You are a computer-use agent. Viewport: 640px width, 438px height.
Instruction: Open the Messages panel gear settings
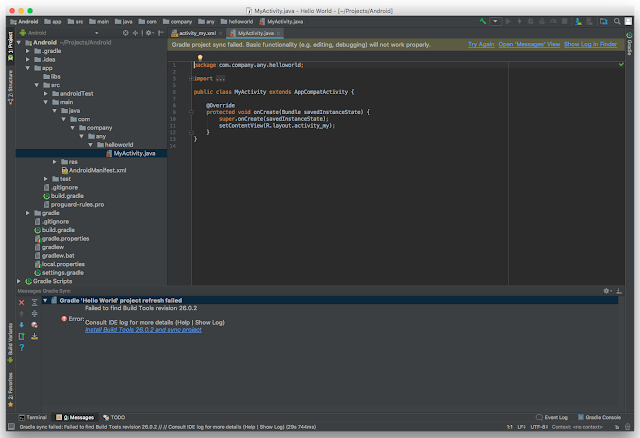(607, 291)
